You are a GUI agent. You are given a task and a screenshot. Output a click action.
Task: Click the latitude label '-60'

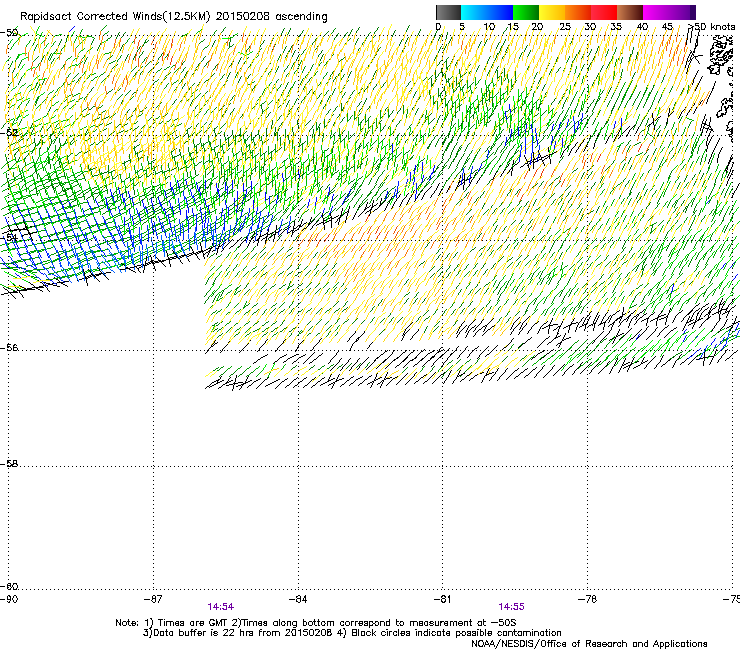pyautogui.click(x=9, y=587)
